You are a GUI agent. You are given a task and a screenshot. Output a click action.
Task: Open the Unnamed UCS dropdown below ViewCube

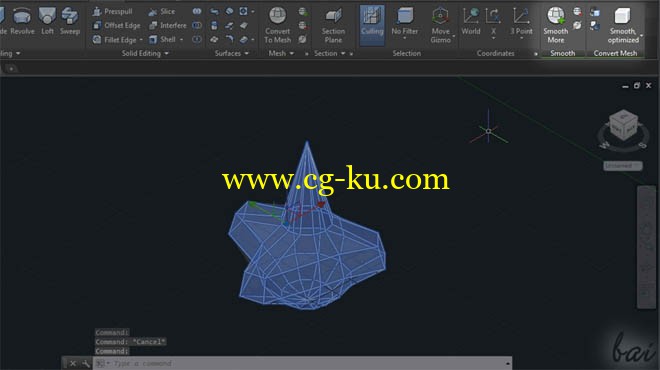(623, 166)
